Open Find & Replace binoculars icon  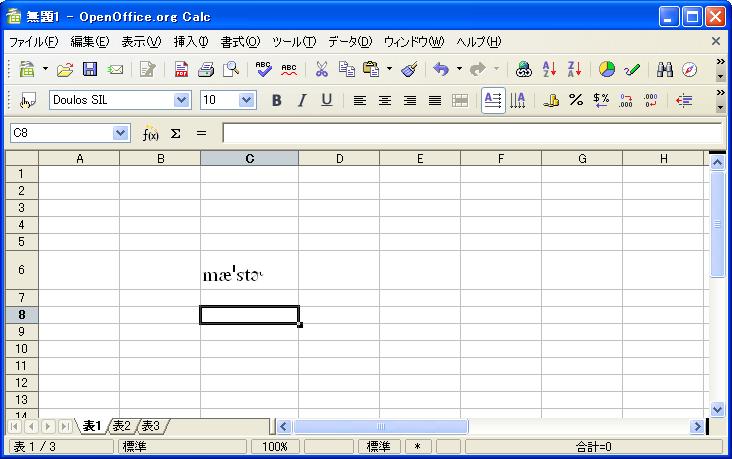665,70
